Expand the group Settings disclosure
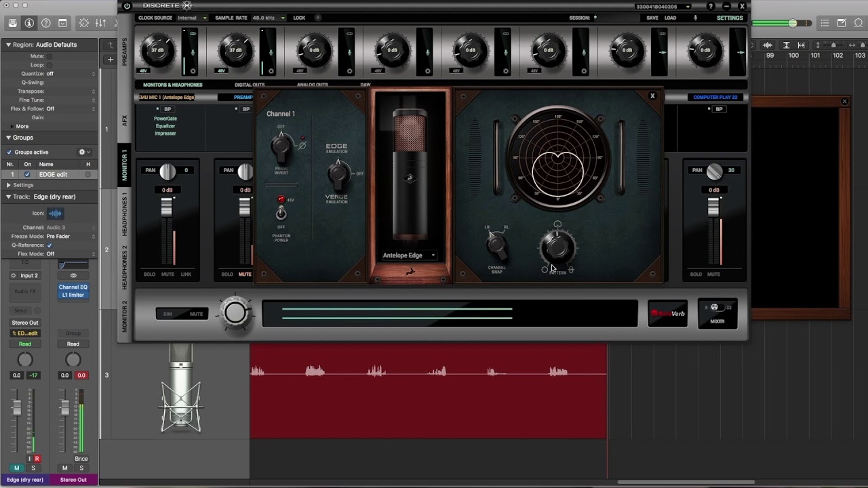The height and width of the screenshot is (488, 868). tap(9, 184)
